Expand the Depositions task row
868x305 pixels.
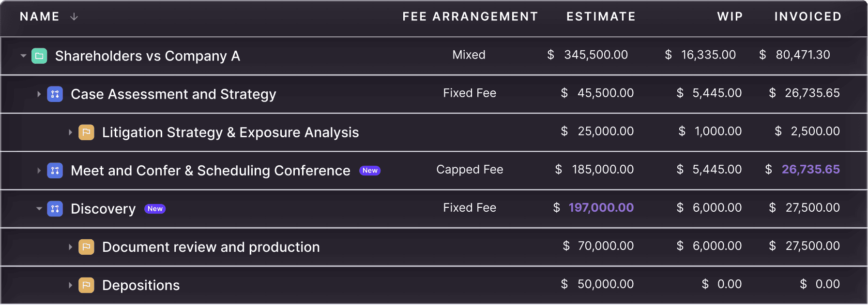(x=71, y=285)
